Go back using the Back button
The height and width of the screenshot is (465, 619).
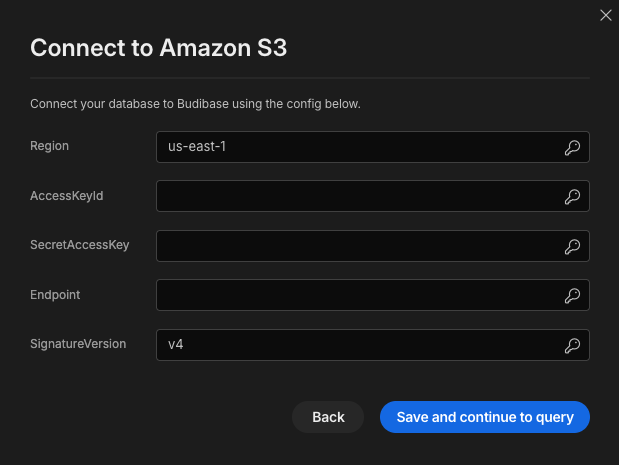(328, 417)
